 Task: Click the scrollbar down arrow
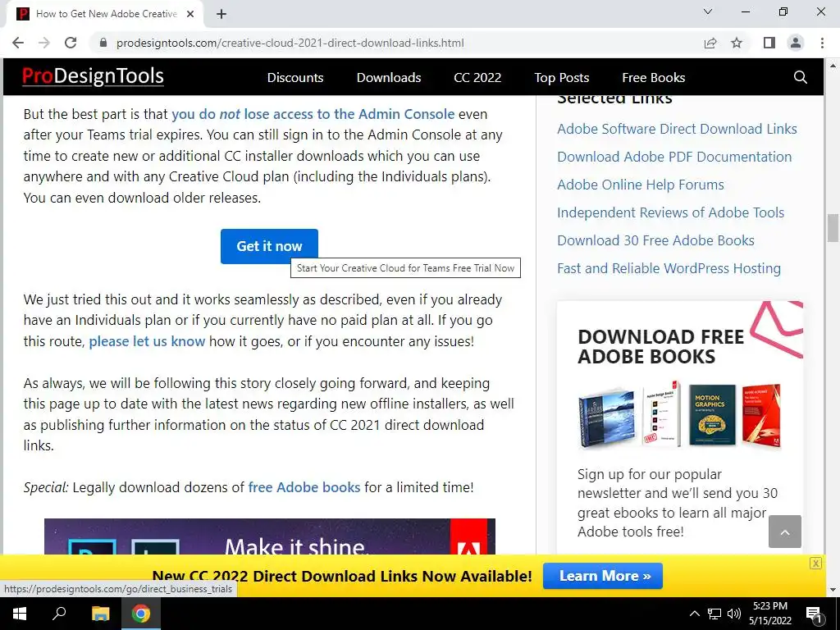point(833,590)
